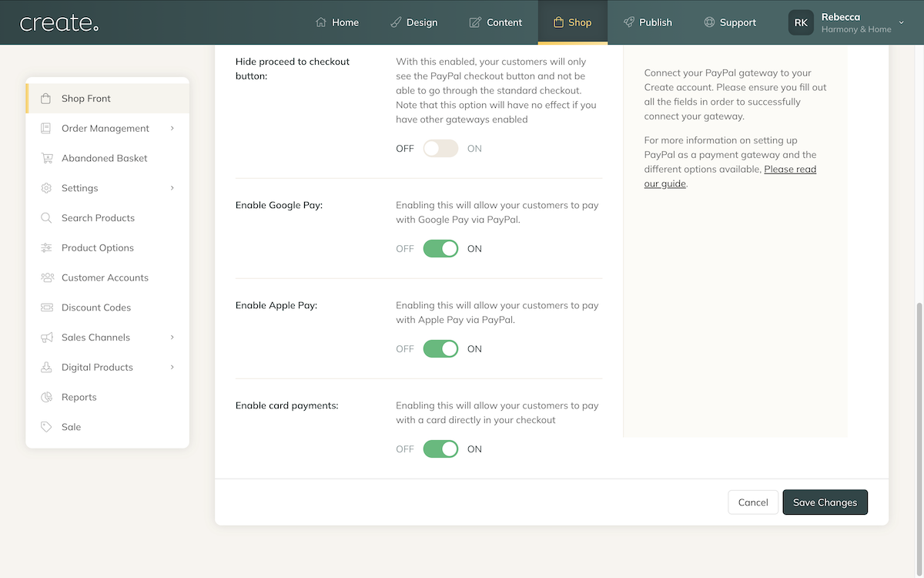Click the Digital Products download icon
Screen dimensions: 924x578
tap(46, 368)
